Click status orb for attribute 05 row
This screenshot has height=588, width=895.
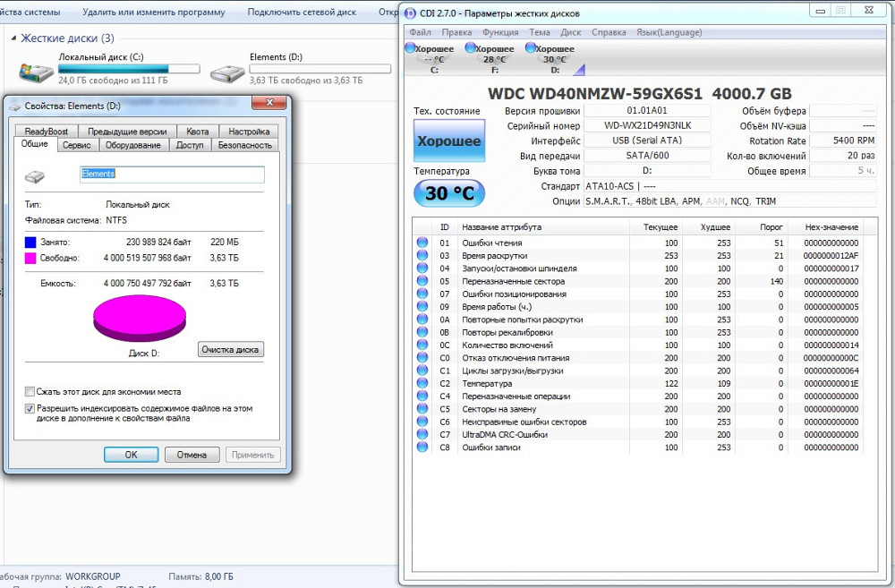(x=422, y=281)
